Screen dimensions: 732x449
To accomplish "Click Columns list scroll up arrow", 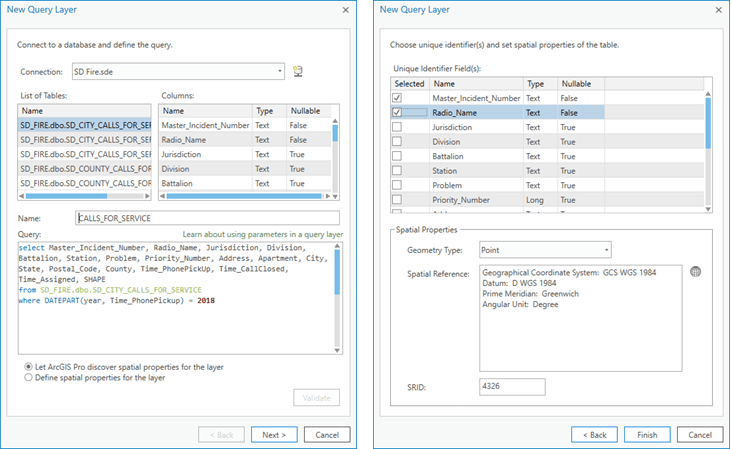I will click(335, 121).
